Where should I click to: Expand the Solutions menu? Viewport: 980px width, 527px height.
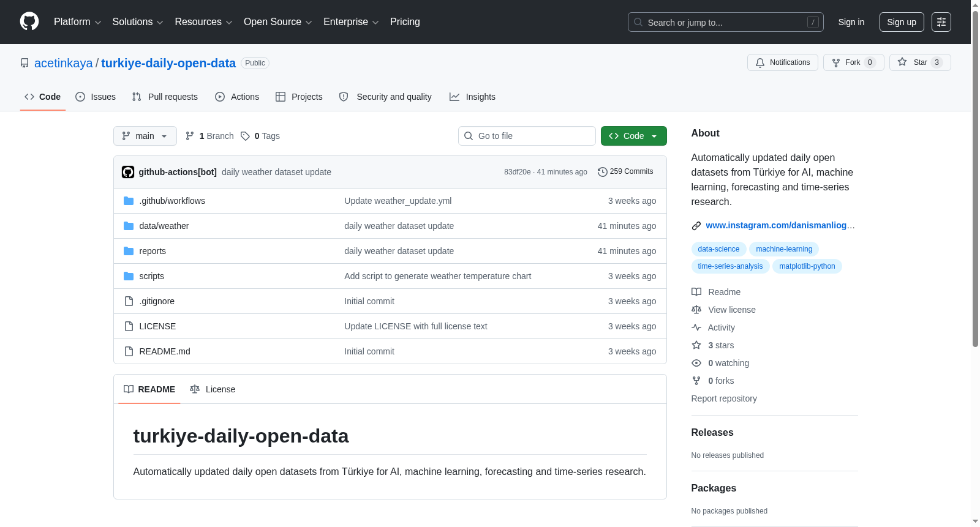click(x=138, y=22)
